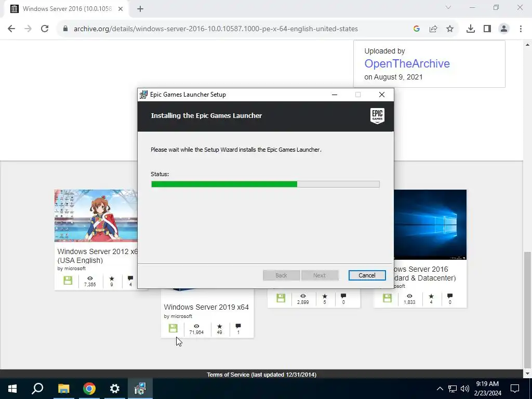Click the star icon with 49 favorites
Viewport: 532px width, 399px height.
click(x=220, y=326)
